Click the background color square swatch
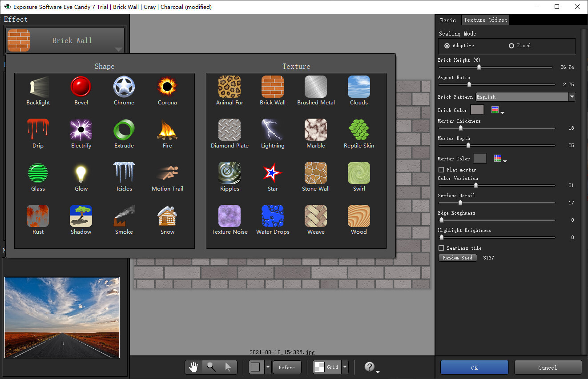This screenshot has height=379, width=588. [256, 367]
